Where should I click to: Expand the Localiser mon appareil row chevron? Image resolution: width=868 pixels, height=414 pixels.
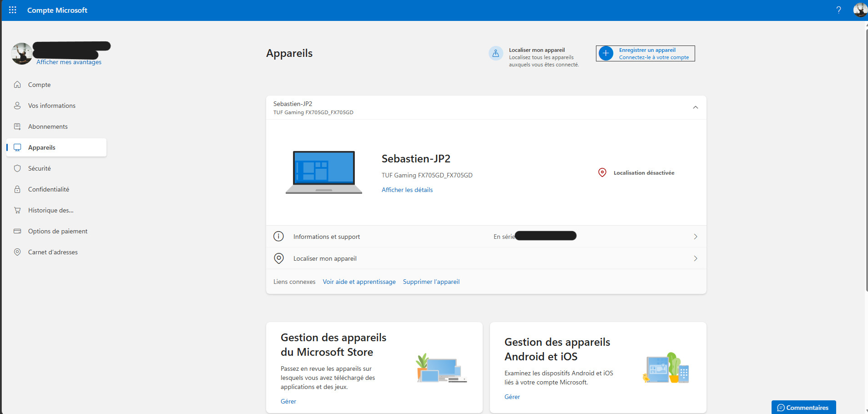[x=696, y=258]
